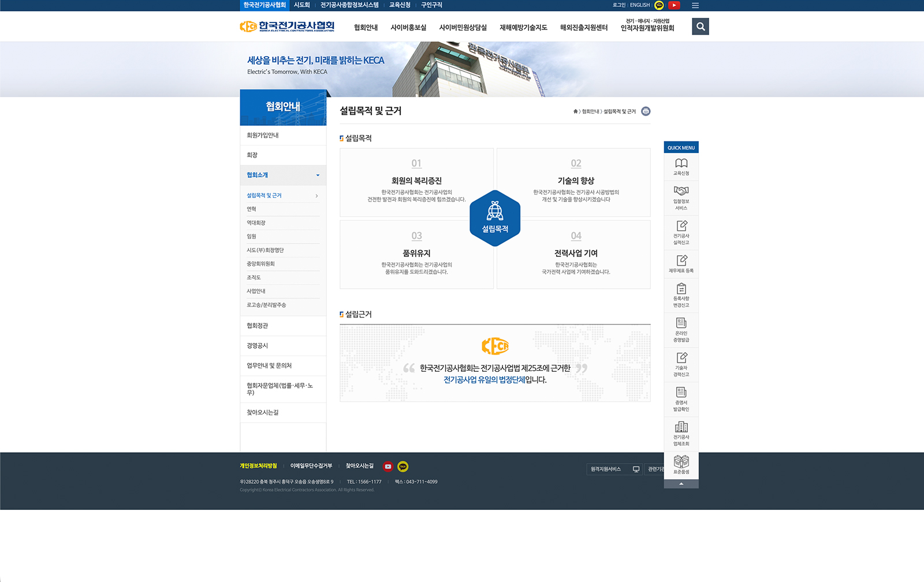Open the site search magnifier button
924x582 pixels.
[701, 27]
